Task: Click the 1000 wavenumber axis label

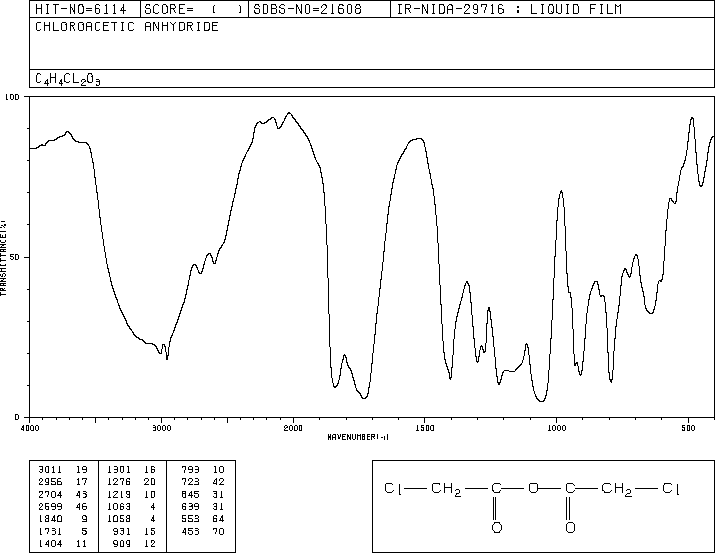Action: pos(556,428)
